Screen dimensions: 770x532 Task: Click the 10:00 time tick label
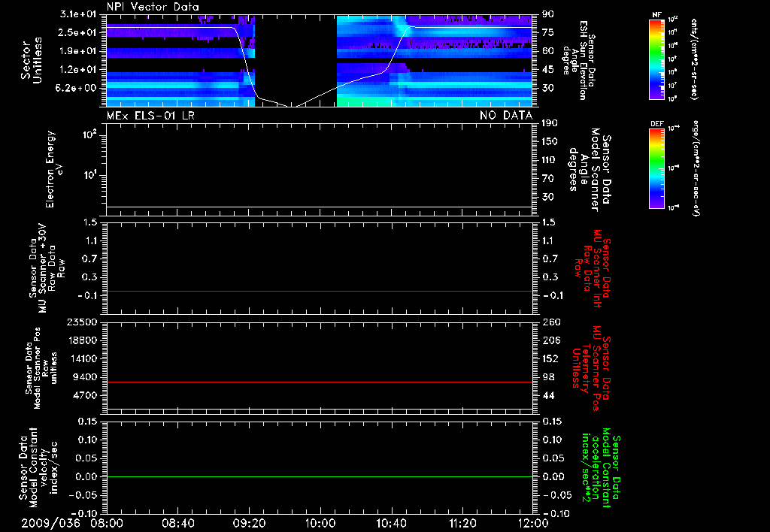pos(320,523)
